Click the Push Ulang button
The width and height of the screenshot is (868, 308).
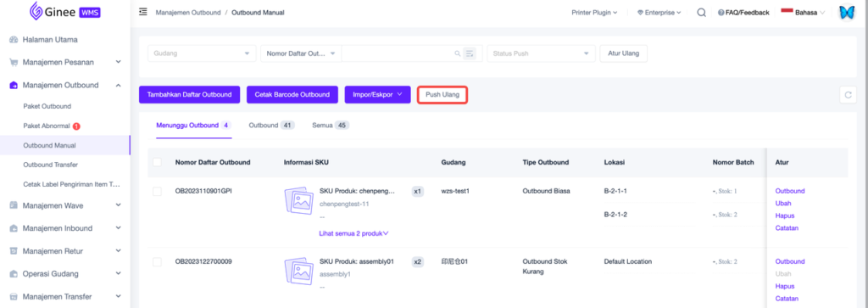(442, 95)
